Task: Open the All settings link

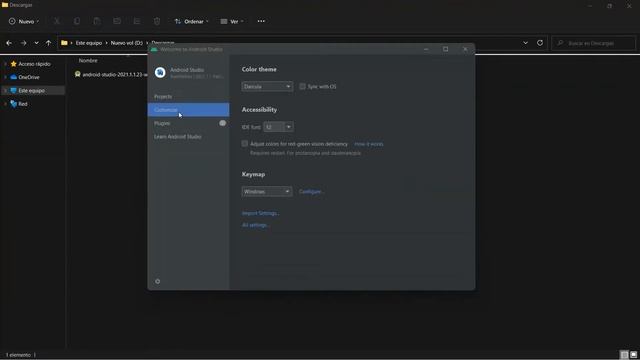Action: point(256,225)
